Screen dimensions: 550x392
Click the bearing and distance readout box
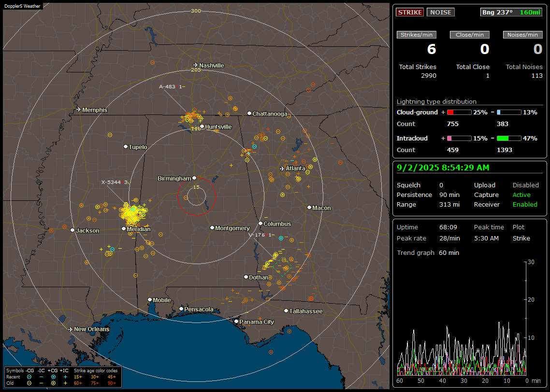tap(511, 12)
